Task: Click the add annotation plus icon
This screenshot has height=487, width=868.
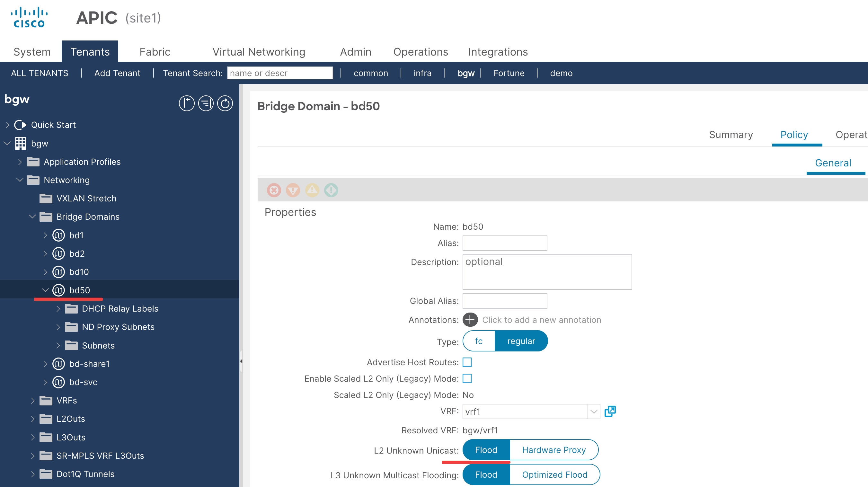Action: [470, 320]
